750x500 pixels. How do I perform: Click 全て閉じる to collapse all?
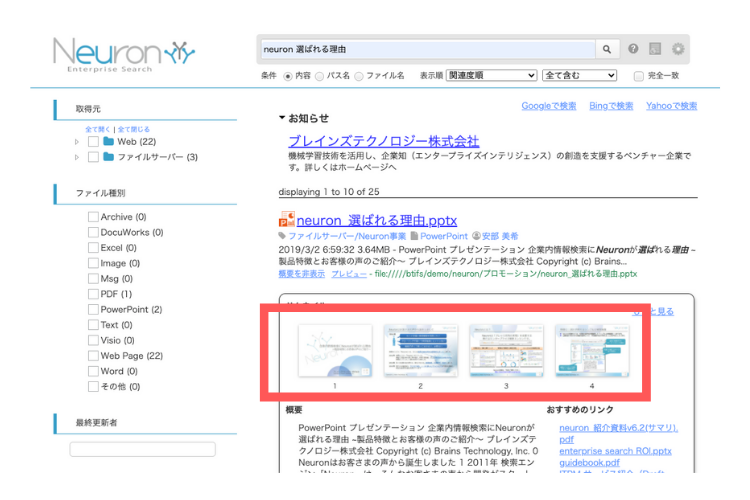click(133, 129)
